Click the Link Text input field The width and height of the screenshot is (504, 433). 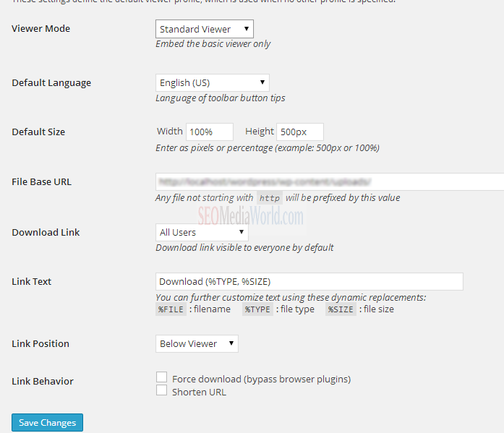(309, 281)
